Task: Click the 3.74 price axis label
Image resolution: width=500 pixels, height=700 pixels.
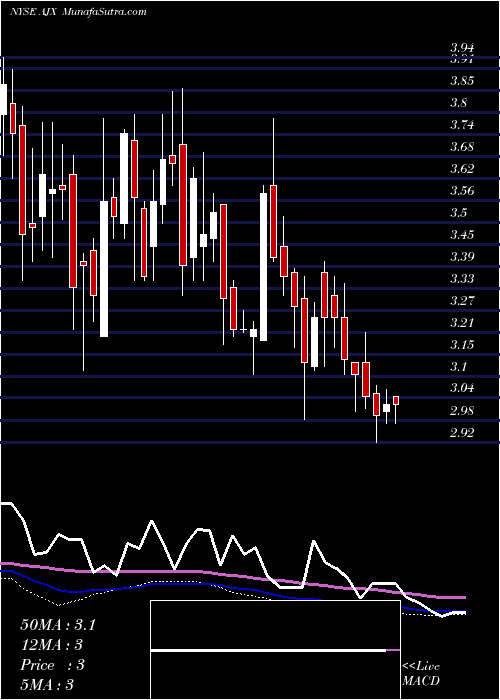Action: [x=462, y=125]
